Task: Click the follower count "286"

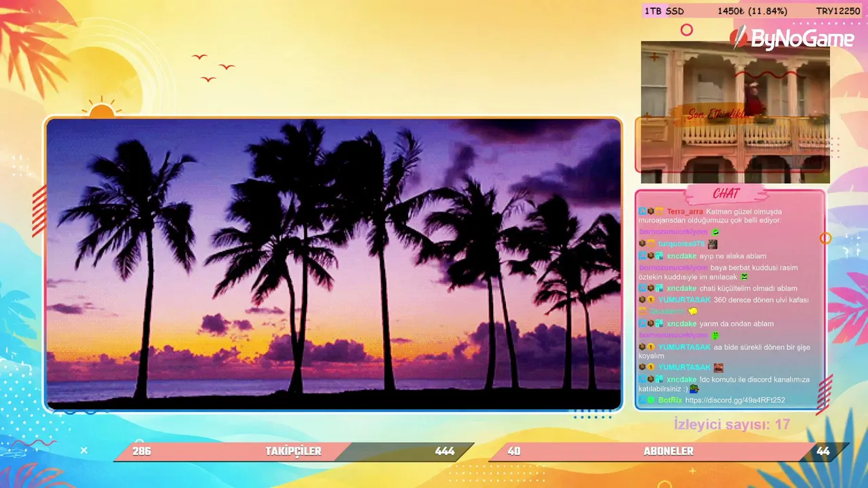Action: click(142, 451)
